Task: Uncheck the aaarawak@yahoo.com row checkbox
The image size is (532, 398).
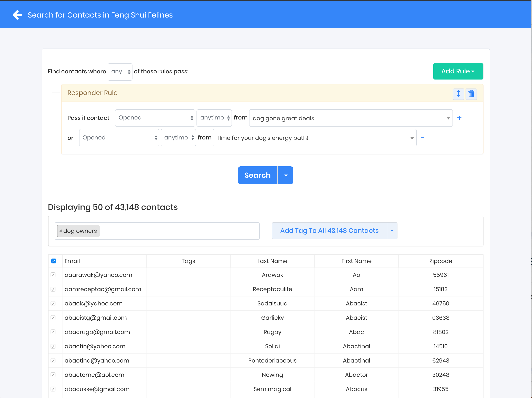Action: [53, 275]
